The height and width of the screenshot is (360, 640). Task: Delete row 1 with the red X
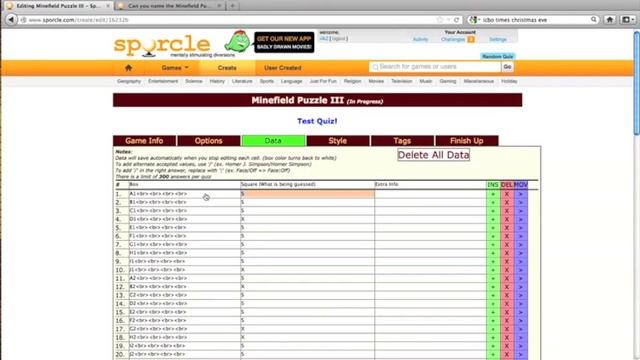[x=507, y=194]
